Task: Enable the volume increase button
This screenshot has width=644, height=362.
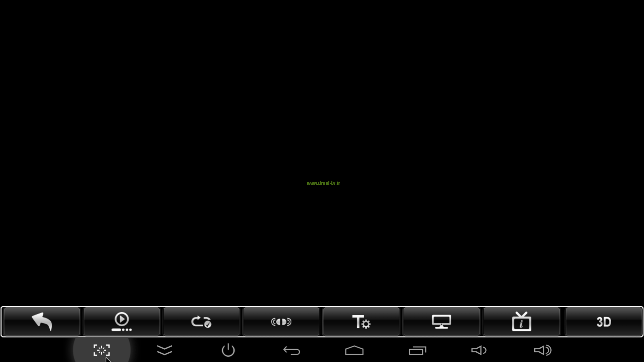Action: (543, 350)
